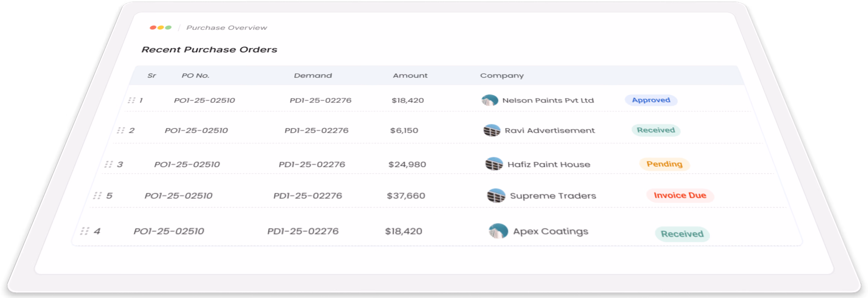Click Hafiz Paint House company avatar

(x=494, y=164)
